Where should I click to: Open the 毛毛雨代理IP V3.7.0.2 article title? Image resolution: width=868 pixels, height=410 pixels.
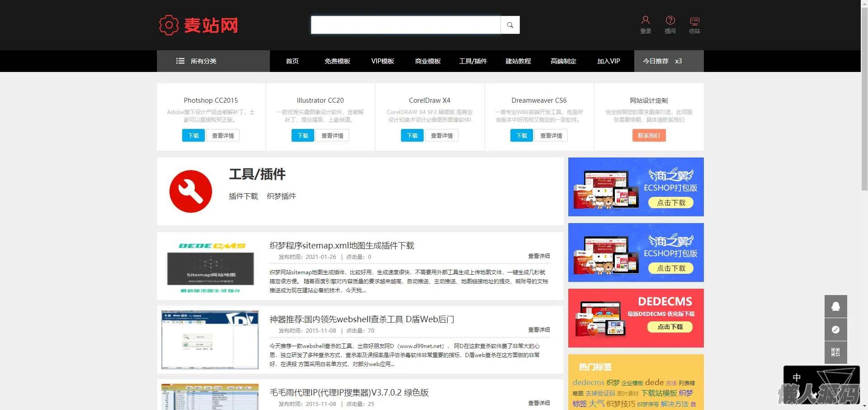click(349, 392)
